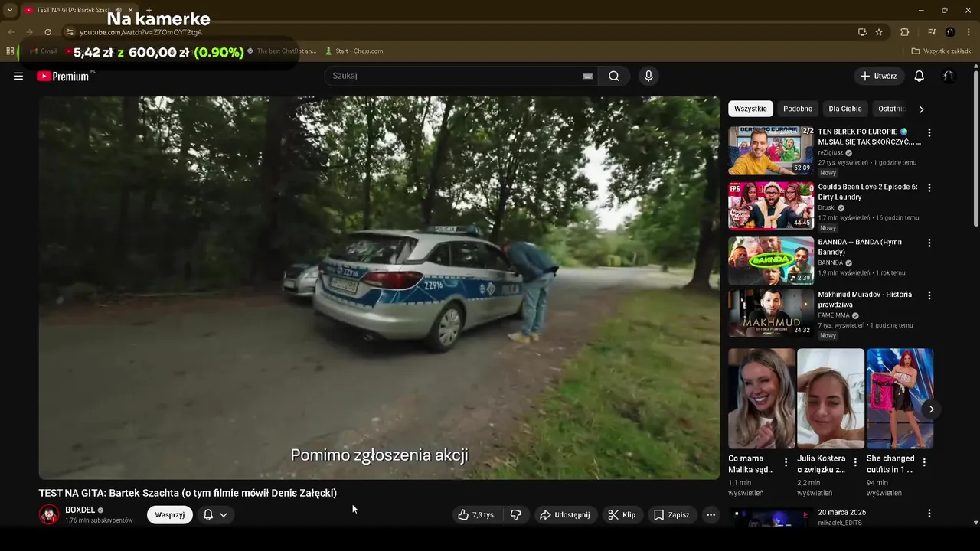Open Chrome three-dot menu

click(x=969, y=32)
